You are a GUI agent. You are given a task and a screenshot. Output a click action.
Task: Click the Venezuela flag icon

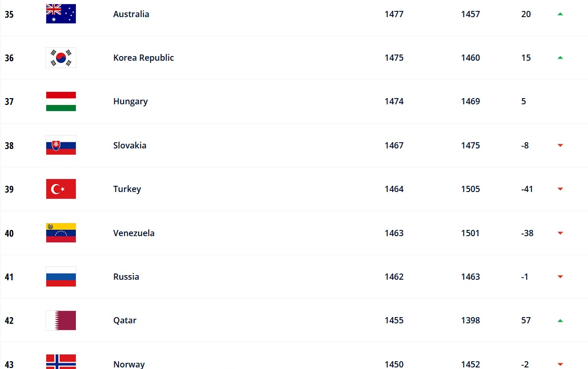[61, 233]
